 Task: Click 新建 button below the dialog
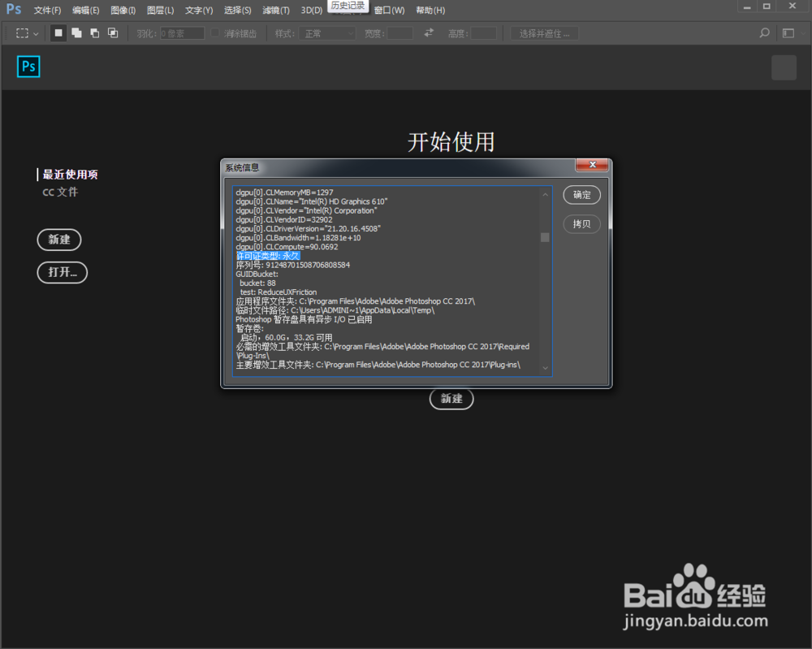[x=451, y=399]
